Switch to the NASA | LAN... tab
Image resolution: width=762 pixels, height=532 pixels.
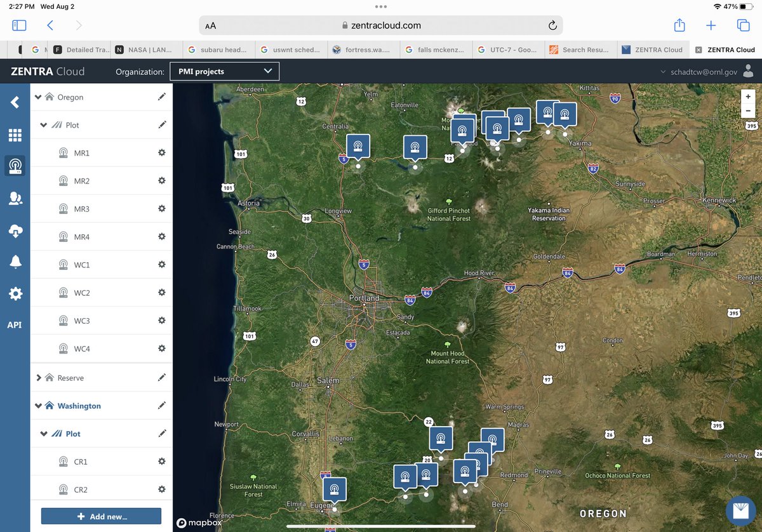pos(145,50)
